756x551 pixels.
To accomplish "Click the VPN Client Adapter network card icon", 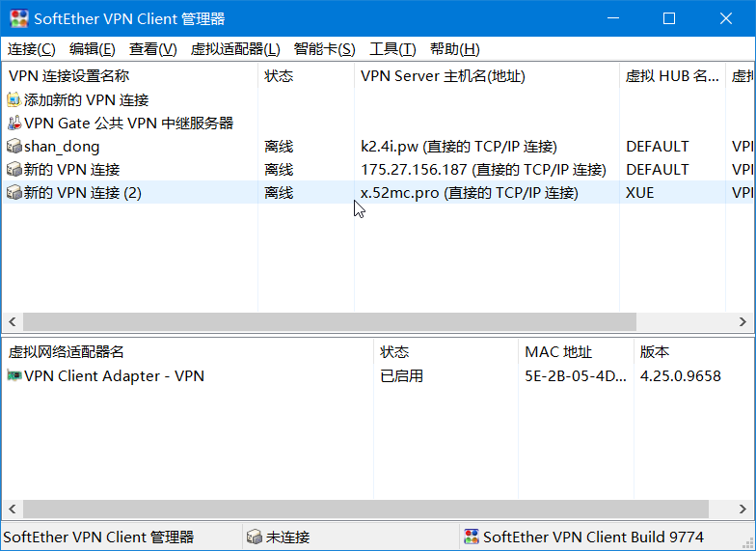I will click(13, 376).
